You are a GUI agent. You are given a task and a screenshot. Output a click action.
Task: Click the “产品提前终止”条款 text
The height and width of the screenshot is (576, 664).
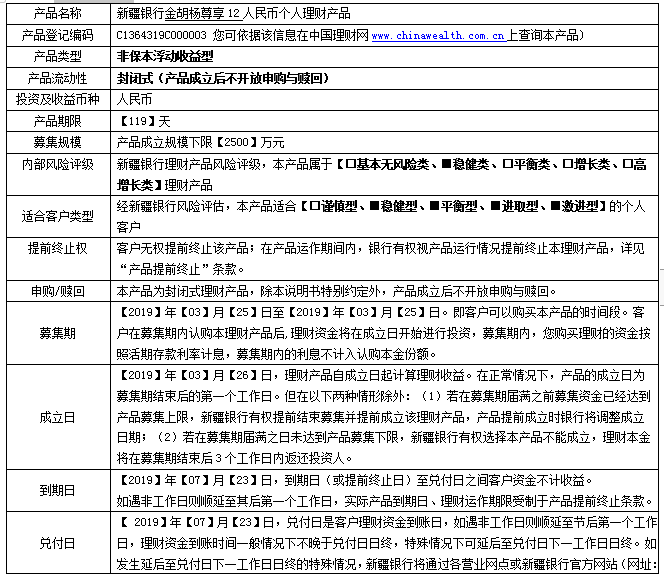pos(182,269)
